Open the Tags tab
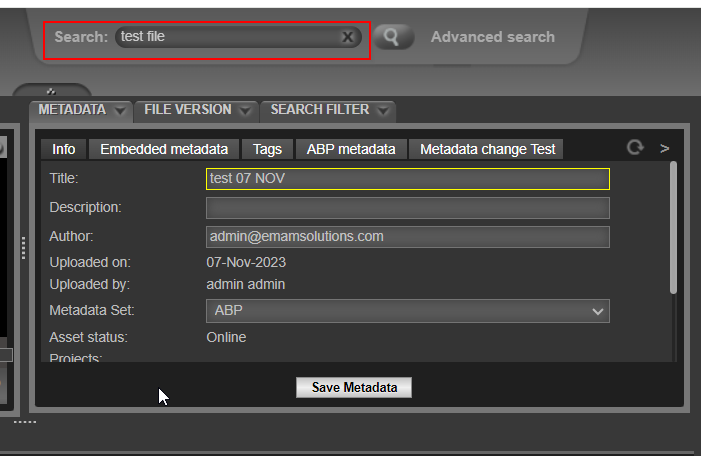Viewport: 701px width, 456px height. coord(267,149)
